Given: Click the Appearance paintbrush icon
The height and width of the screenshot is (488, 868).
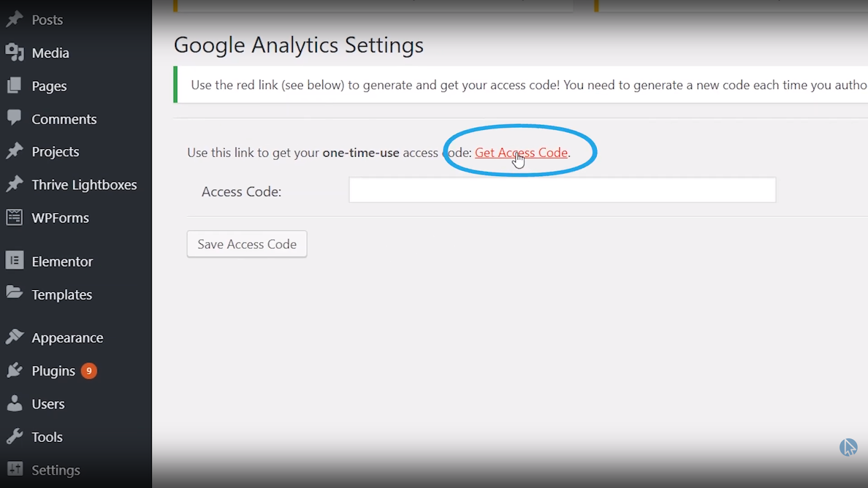Looking at the screenshot, I should [15, 337].
